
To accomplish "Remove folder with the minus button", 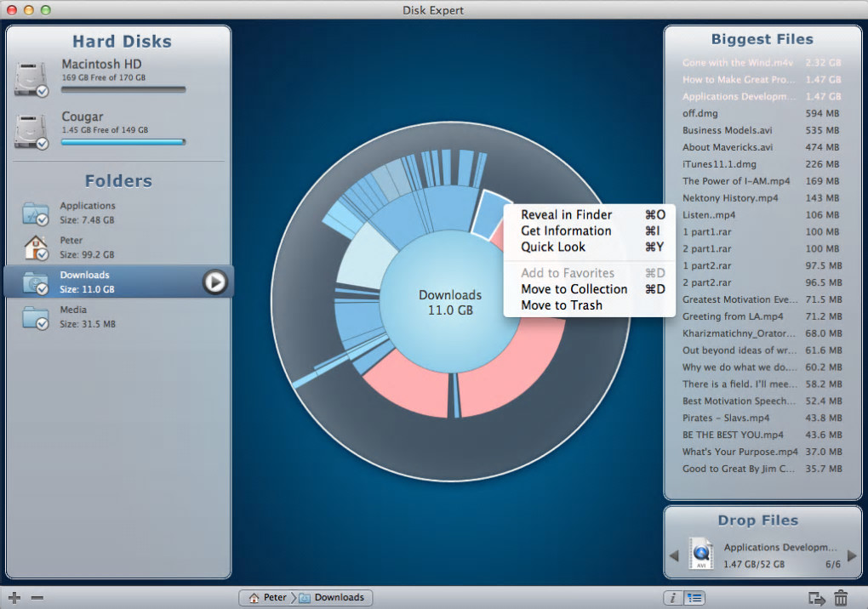I will pos(37,597).
